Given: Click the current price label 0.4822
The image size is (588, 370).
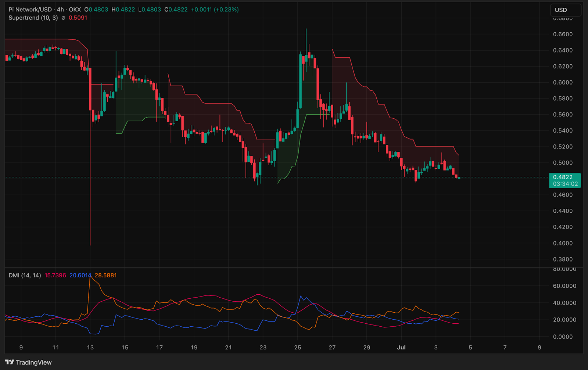Looking at the screenshot, I should click(x=563, y=177).
